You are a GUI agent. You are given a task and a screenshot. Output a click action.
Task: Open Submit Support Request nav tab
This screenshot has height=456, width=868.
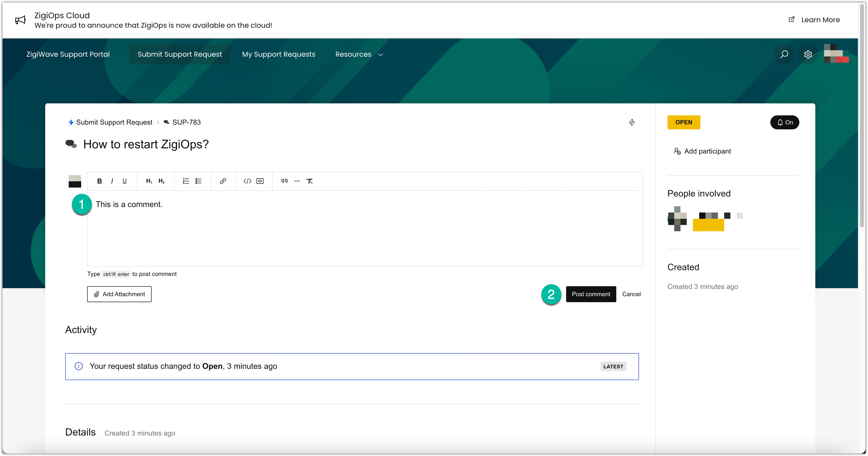click(180, 54)
